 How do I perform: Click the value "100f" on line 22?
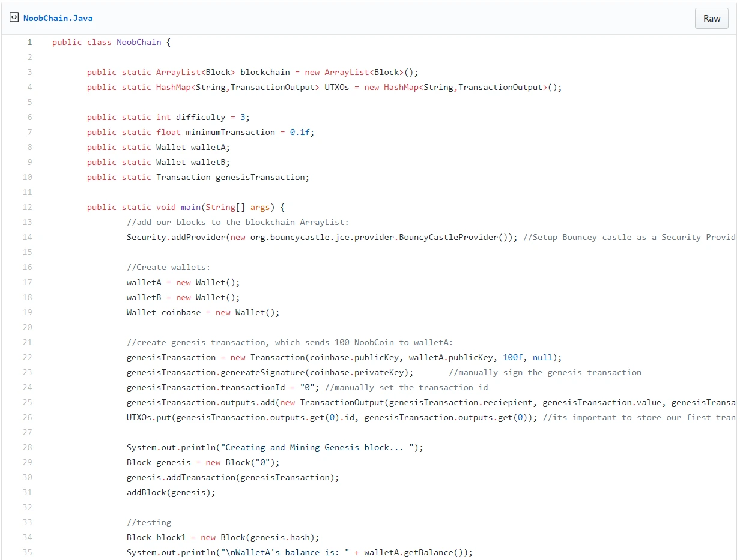(x=513, y=357)
